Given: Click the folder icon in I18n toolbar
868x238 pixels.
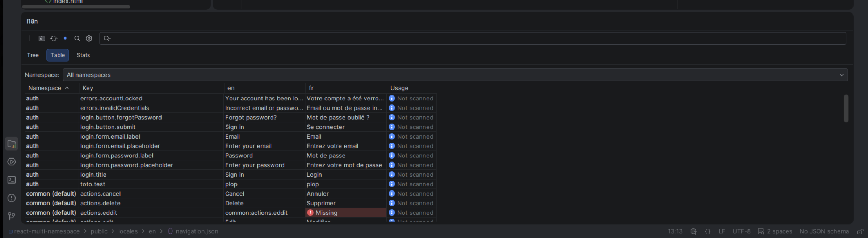Looking at the screenshot, I should pyautogui.click(x=42, y=38).
